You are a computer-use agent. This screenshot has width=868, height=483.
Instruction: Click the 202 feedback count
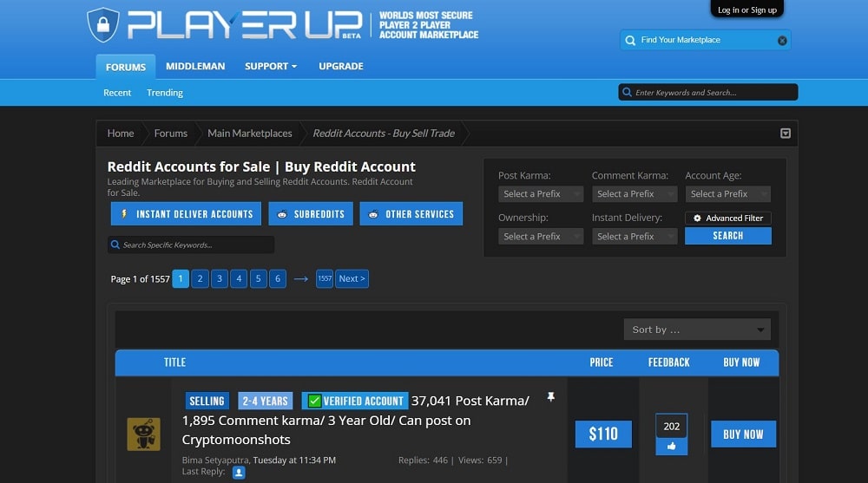coord(672,426)
